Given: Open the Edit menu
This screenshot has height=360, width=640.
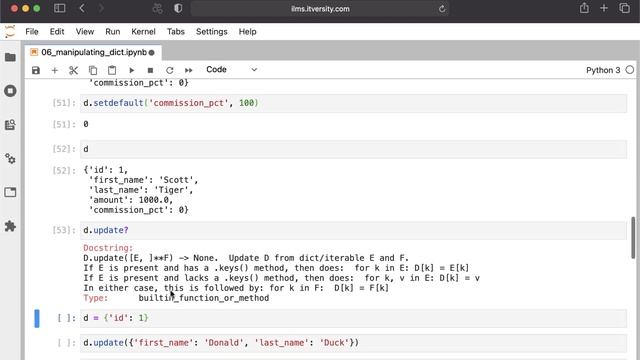Looking at the screenshot, I should (57, 31).
